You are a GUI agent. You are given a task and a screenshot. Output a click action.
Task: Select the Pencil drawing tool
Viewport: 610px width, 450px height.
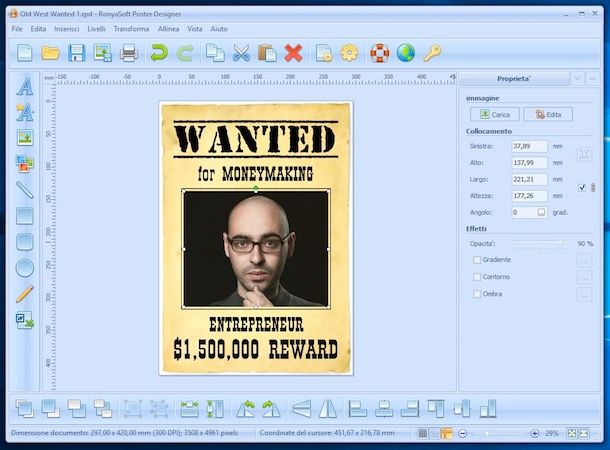[x=25, y=294]
